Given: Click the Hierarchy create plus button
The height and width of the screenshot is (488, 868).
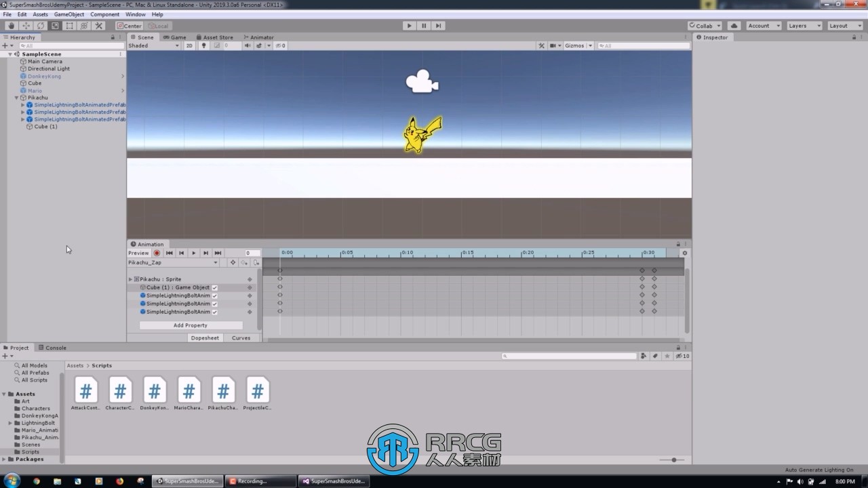Looking at the screenshot, I should click(x=7, y=45).
